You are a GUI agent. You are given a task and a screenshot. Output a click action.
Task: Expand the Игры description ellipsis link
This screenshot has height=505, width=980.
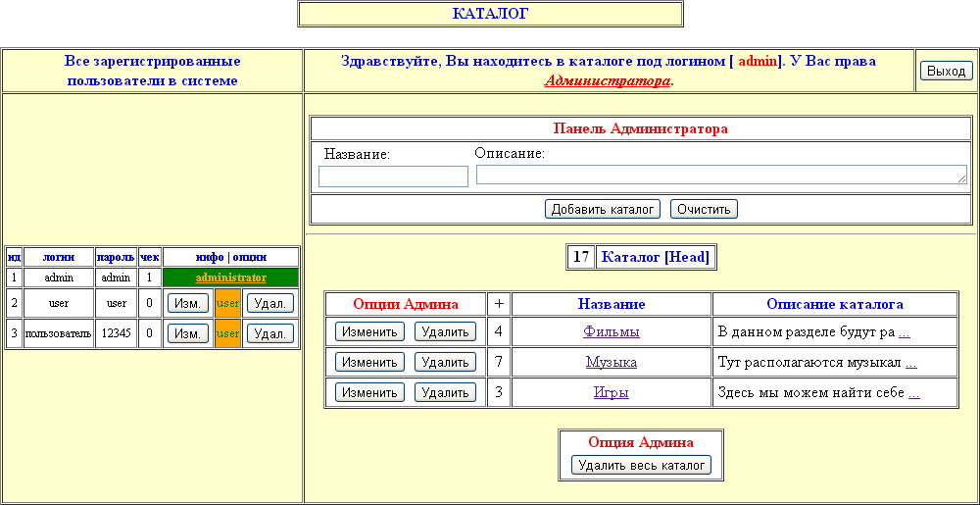[x=914, y=393]
